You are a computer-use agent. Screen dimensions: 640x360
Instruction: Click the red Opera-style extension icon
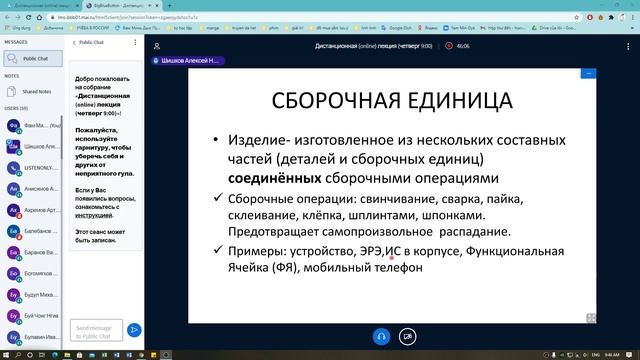point(590,18)
